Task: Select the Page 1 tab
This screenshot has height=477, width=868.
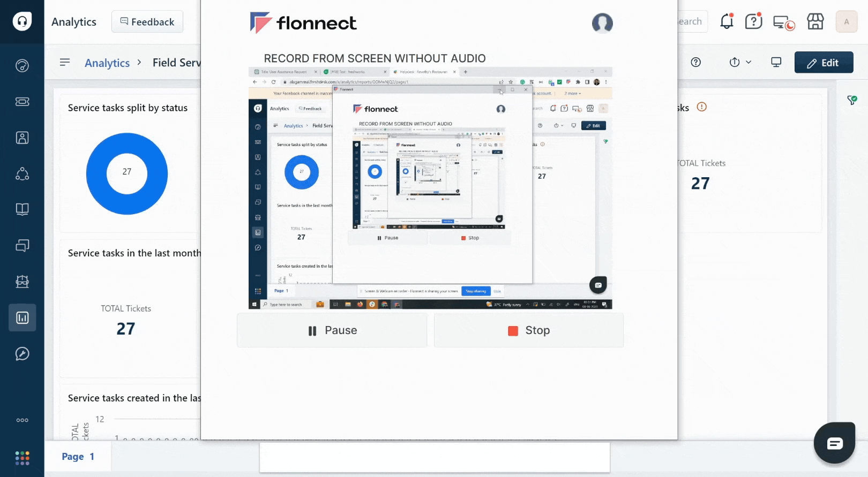Action: [78, 457]
